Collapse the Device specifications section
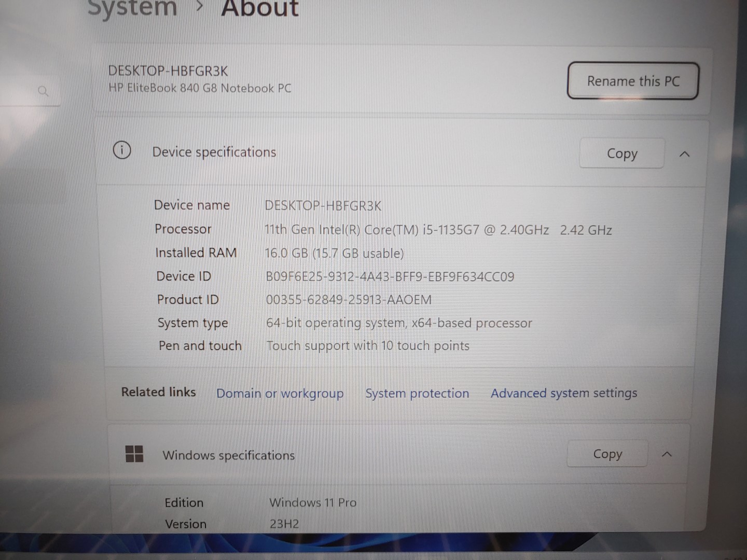This screenshot has height=560, width=747. click(x=684, y=154)
